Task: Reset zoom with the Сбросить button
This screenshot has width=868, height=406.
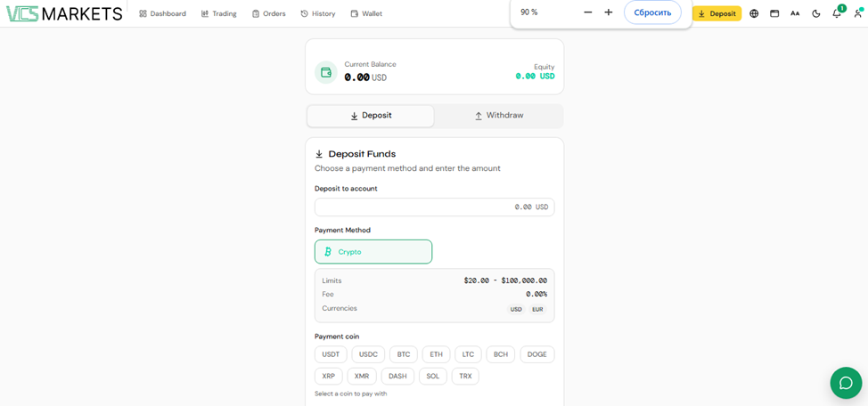Action: pyautogui.click(x=652, y=12)
